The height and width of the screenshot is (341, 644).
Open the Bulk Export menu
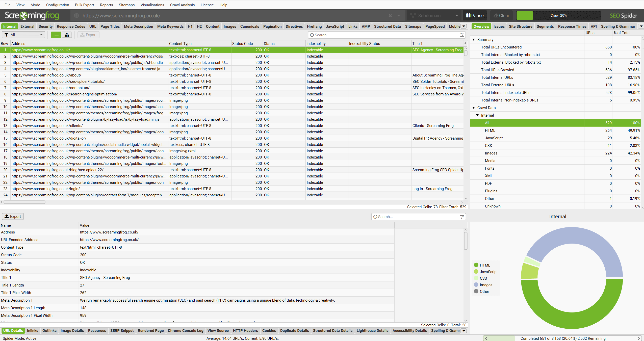click(84, 5)
